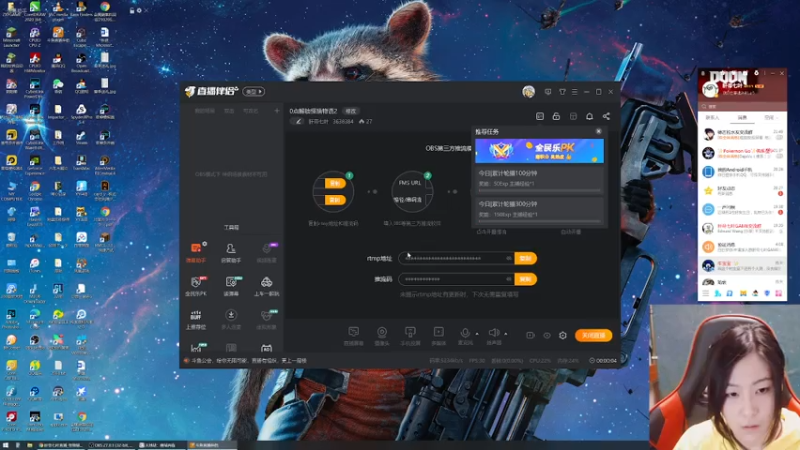800x450 pixels.
Task: Open the 空间 tab dropdown in QQ
Action: [x=771, y=118]
